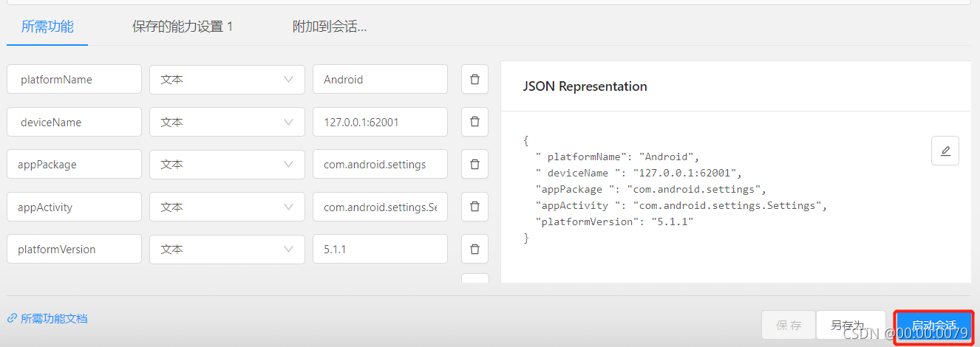Open the 所需功能文档 link

coord(47,318)
